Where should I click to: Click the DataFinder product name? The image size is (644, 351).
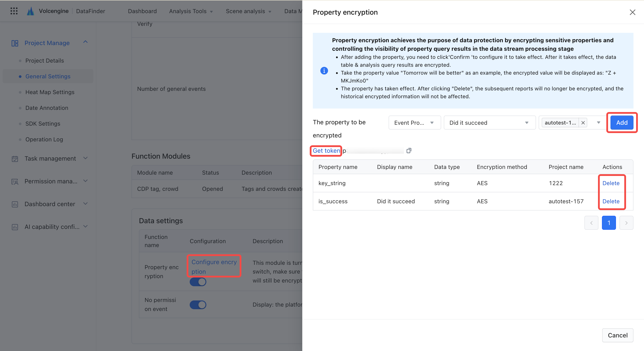pos(90,11)
